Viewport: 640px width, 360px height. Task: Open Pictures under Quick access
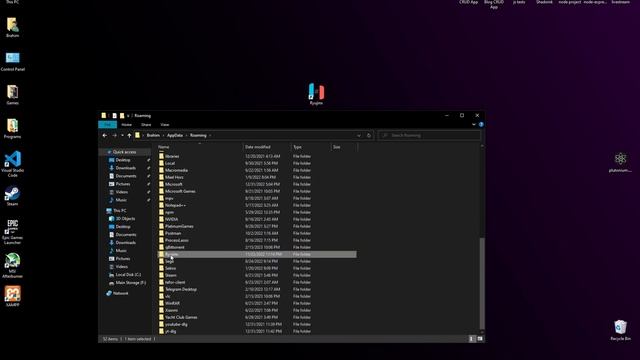coord(120,184)
